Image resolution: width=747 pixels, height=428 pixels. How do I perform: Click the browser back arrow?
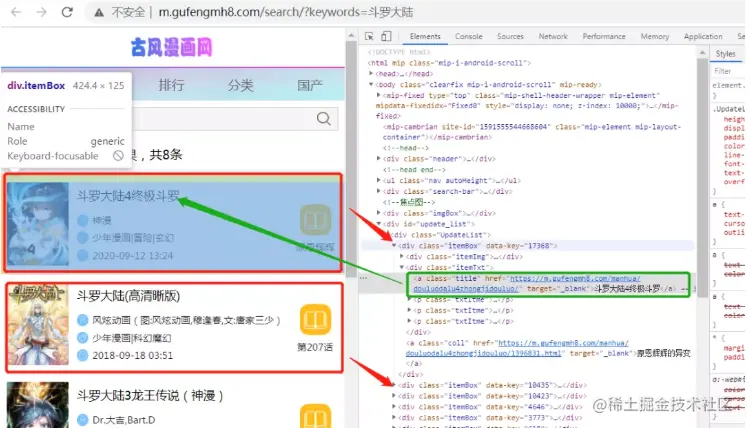click(16, 12)
